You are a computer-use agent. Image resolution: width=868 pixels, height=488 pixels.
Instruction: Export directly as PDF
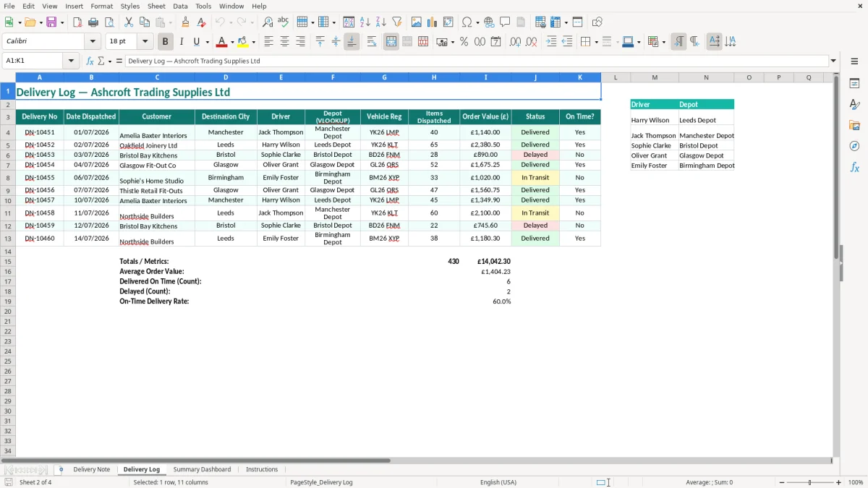[x=77, y=22]
